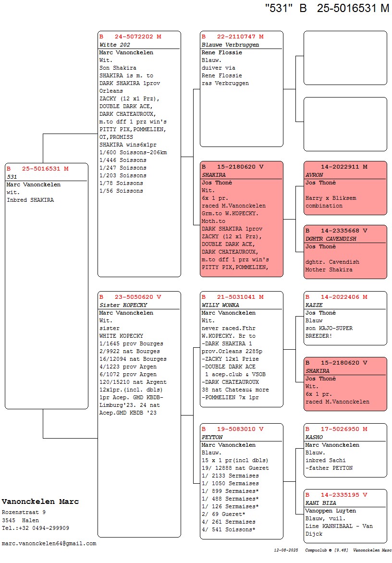The image size is (392, 563).
Task: Click the Blauwe Verbruggen pedigree box
Action: coord(241,89)
